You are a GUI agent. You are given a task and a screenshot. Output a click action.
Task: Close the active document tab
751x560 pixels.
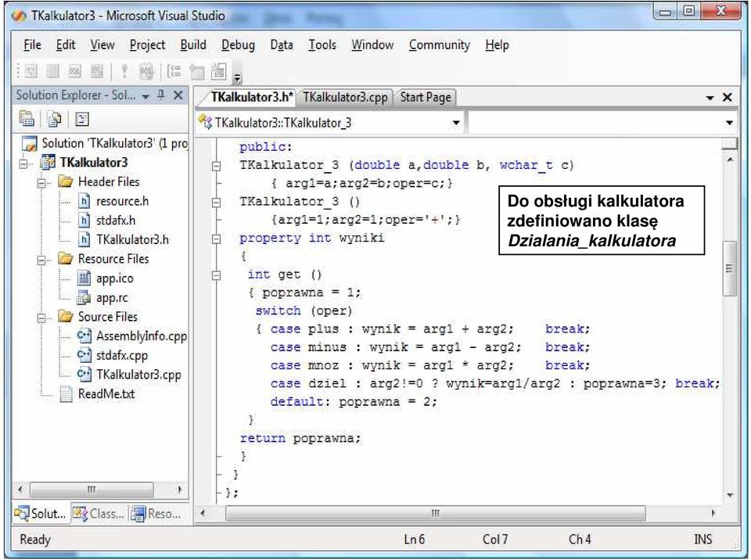728,97
